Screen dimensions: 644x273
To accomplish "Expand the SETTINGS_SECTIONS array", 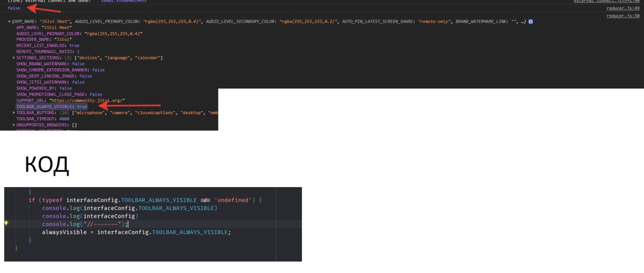I will tap(14, 58).
